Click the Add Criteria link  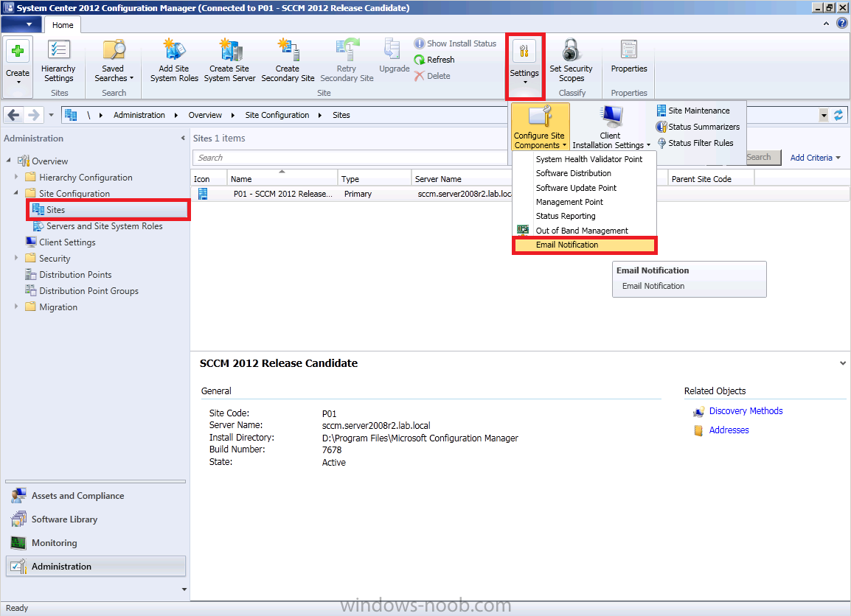click(815, 158)
